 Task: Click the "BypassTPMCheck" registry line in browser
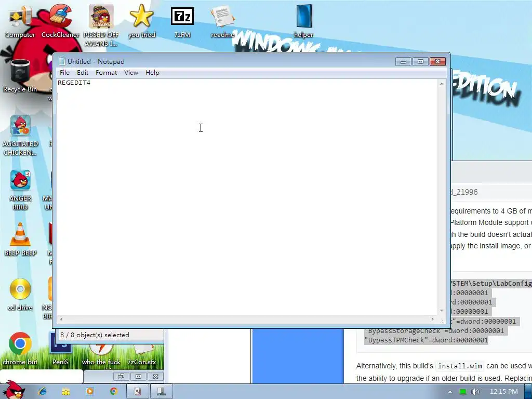pos(426,340)
